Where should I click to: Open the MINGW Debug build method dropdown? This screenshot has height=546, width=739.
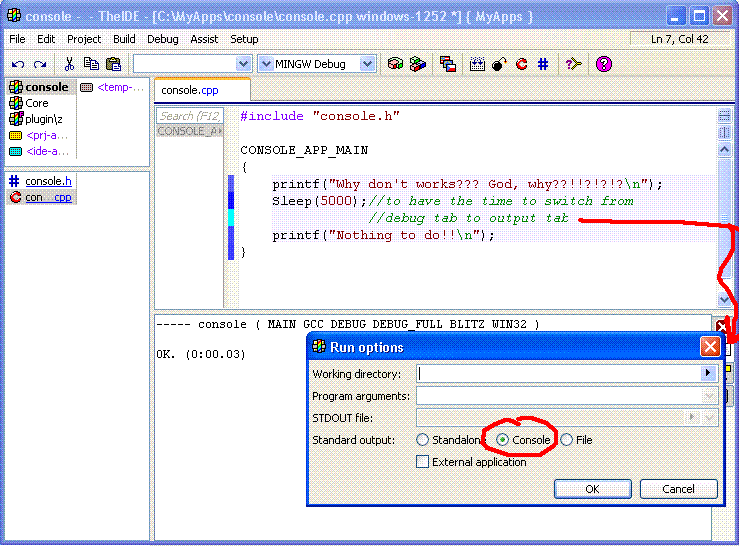[x=367, y=64]
